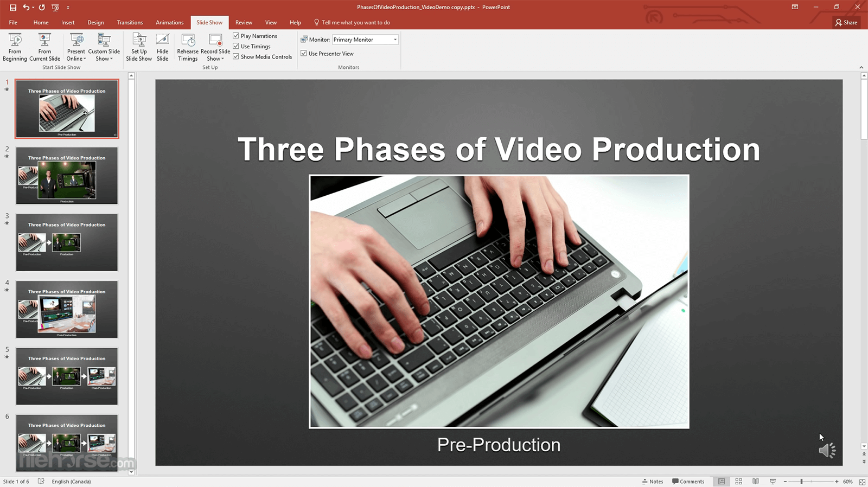Open Ribbon Display Options
The height and width of the screenshot is (487, 868).
click(x=795, y=7)
